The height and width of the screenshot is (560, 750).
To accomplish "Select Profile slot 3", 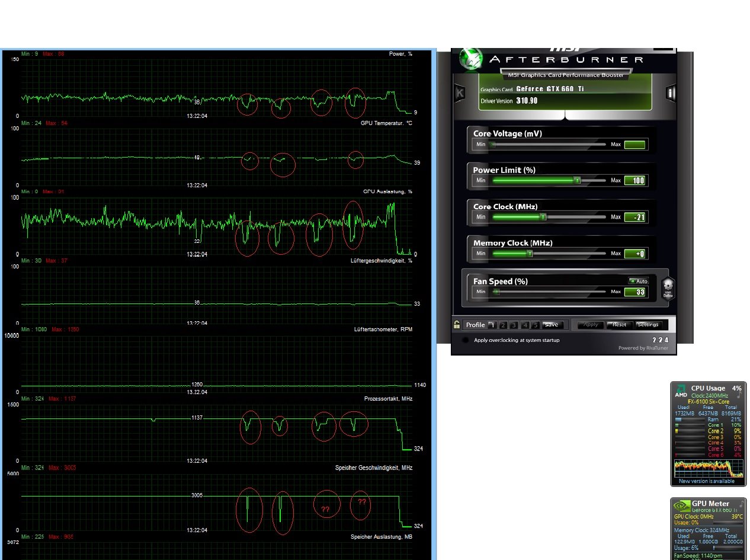I will tap(514, 325).
